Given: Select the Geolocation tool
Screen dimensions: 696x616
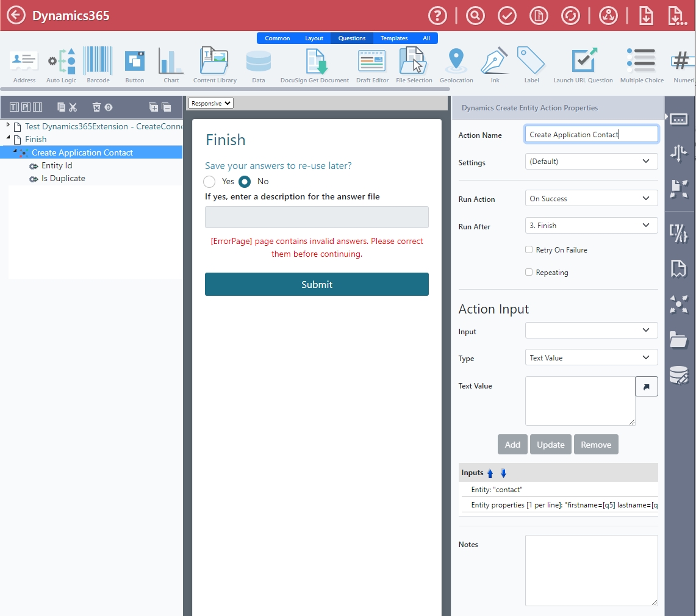Looking at the screenshot, I should click(x=456, y=65).
